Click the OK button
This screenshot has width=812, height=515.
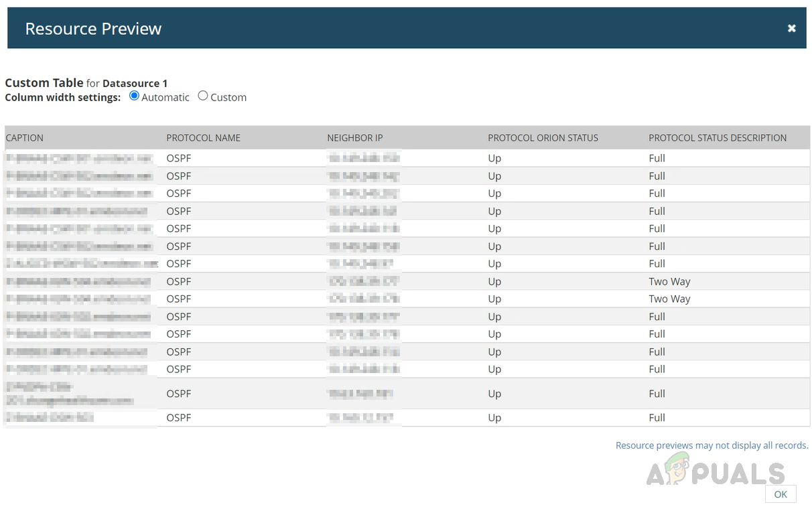[x=780, y=494]
